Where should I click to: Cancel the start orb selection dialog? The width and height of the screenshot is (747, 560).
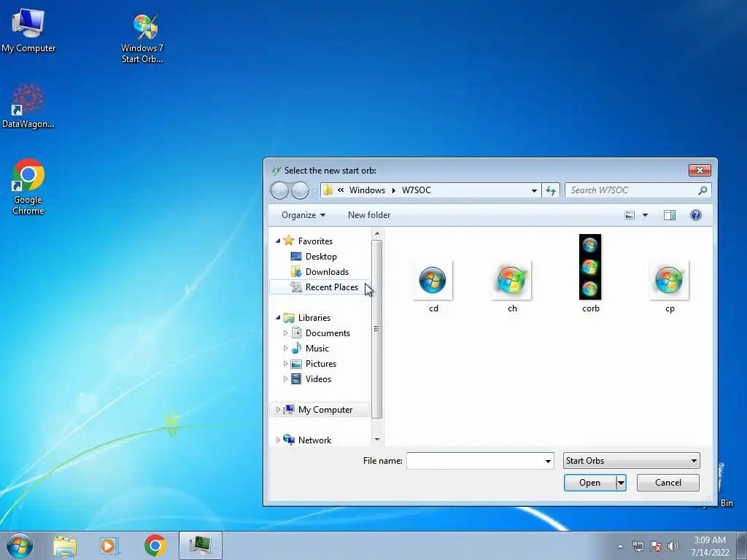pos(668,483)
